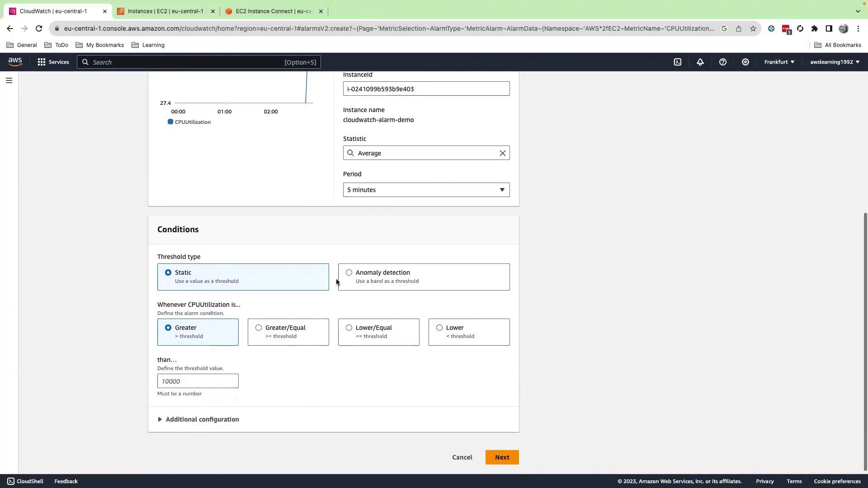868x488 pixels.
Task: Select the Anomaly detection threshold type
Action: pyautogui.click(x=349, y=272)
